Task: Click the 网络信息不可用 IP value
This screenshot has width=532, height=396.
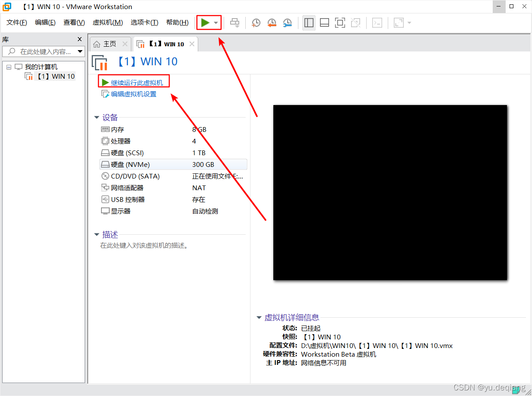Action: tap(323, 363)
